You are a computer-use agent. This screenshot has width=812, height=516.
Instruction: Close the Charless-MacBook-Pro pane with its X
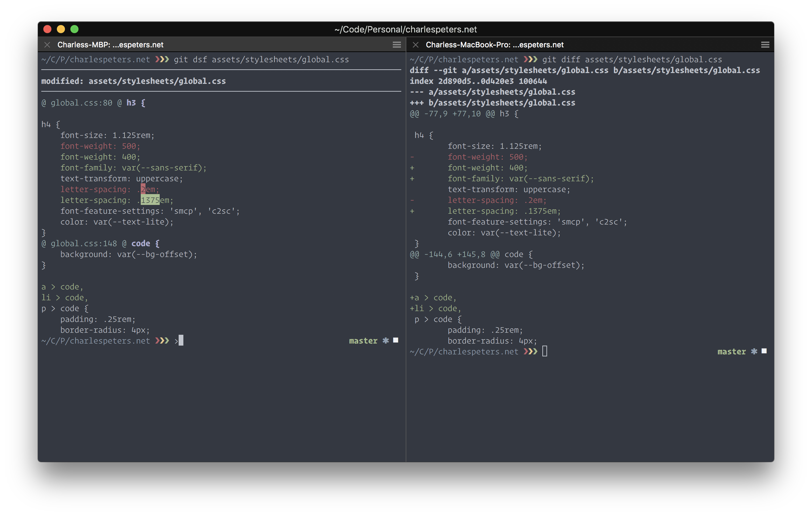coord(415,44)
